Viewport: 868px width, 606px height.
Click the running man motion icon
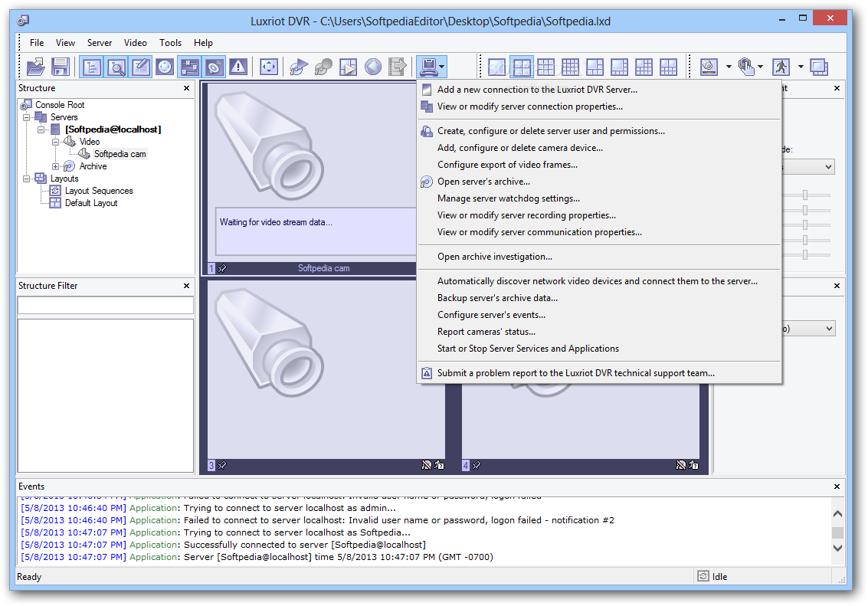click(781, 67)
